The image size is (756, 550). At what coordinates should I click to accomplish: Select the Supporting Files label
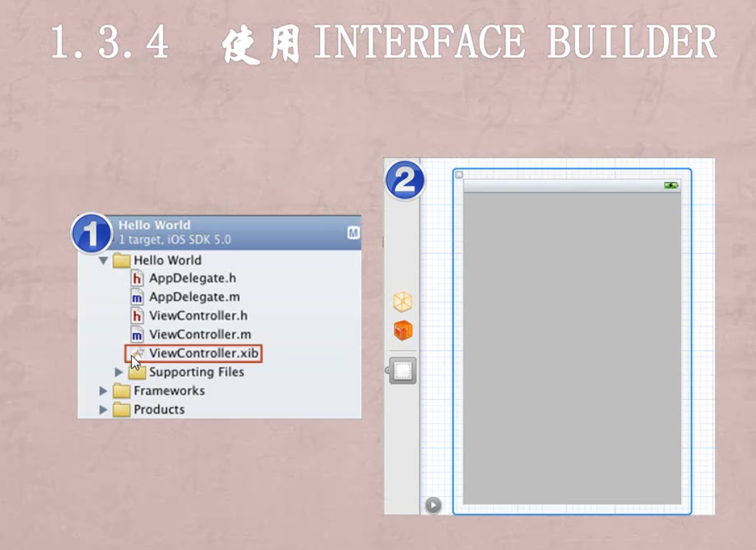(197, 372)
